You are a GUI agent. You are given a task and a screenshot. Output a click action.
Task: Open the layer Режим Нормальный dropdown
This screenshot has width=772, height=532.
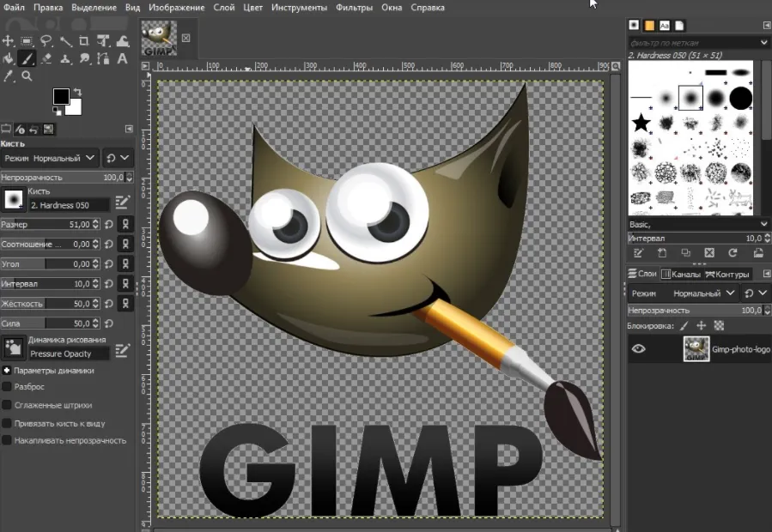tap(683, 293)
